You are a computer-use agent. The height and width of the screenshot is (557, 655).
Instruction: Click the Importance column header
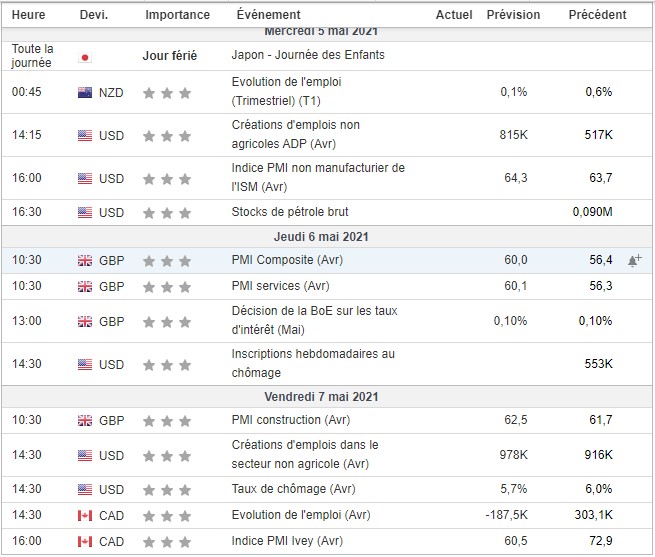(x=177, y=15)
